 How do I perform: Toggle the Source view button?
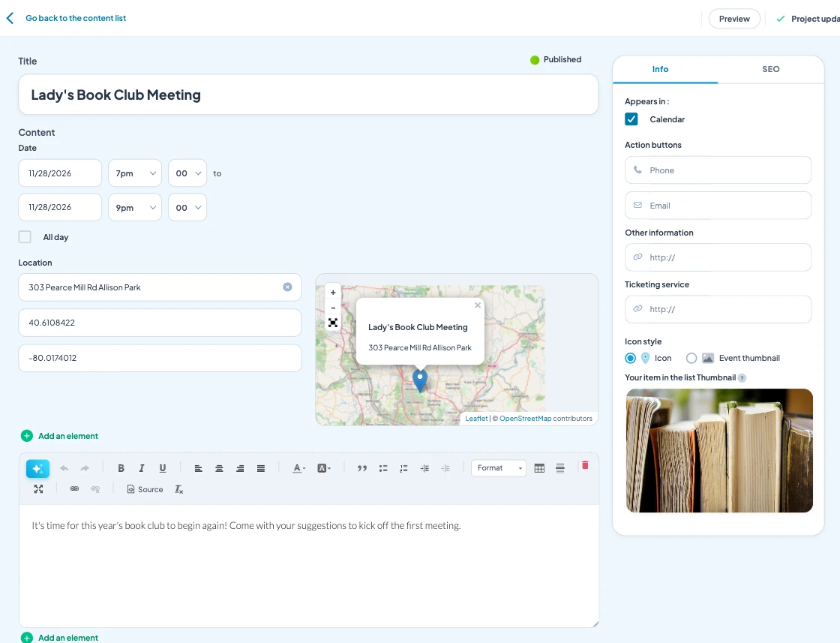(x=145, y=489)
